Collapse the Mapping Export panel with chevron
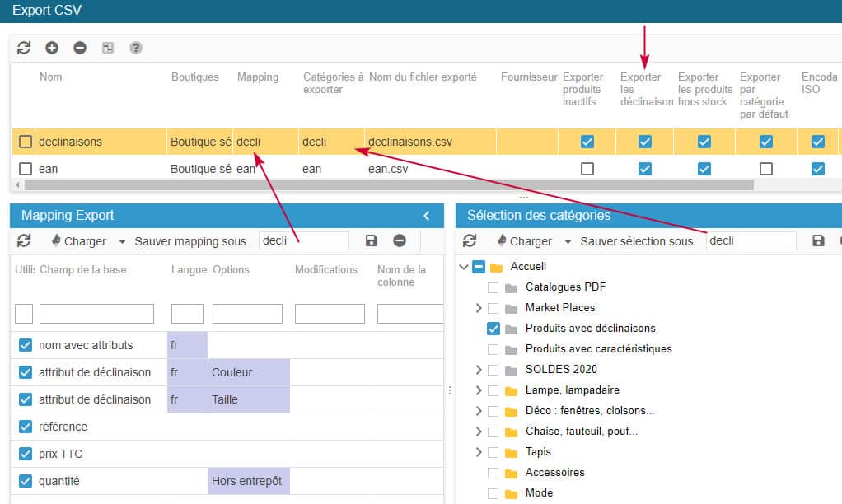 pos(427,216)
